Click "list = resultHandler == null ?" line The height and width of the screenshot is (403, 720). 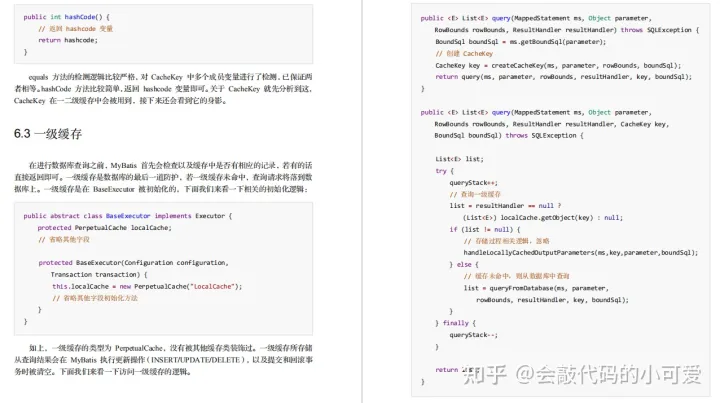pyautogui.click(x=505, y=206)
